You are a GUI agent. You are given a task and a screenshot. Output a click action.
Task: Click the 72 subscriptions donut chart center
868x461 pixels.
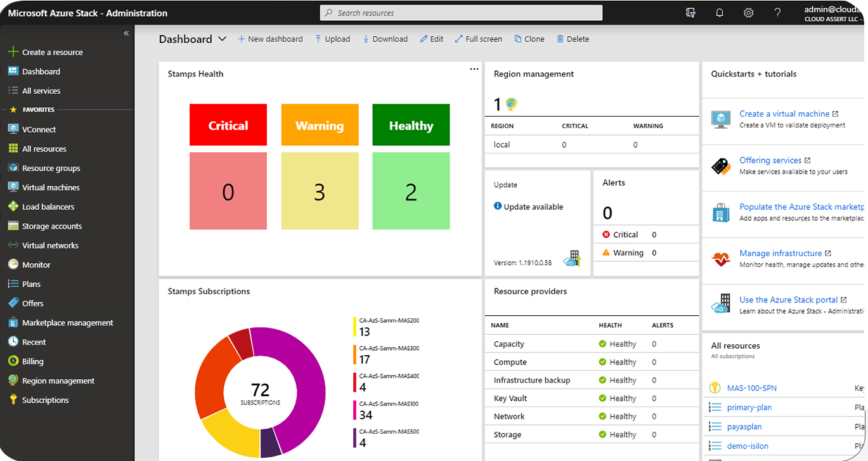pyautogui.click(x=260, y=393)
